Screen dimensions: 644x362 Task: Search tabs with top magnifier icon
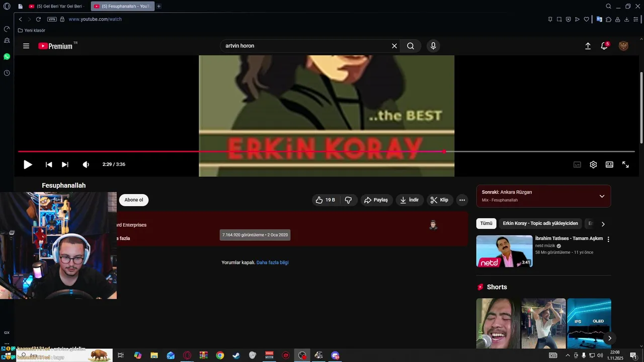tap(608, 6)
